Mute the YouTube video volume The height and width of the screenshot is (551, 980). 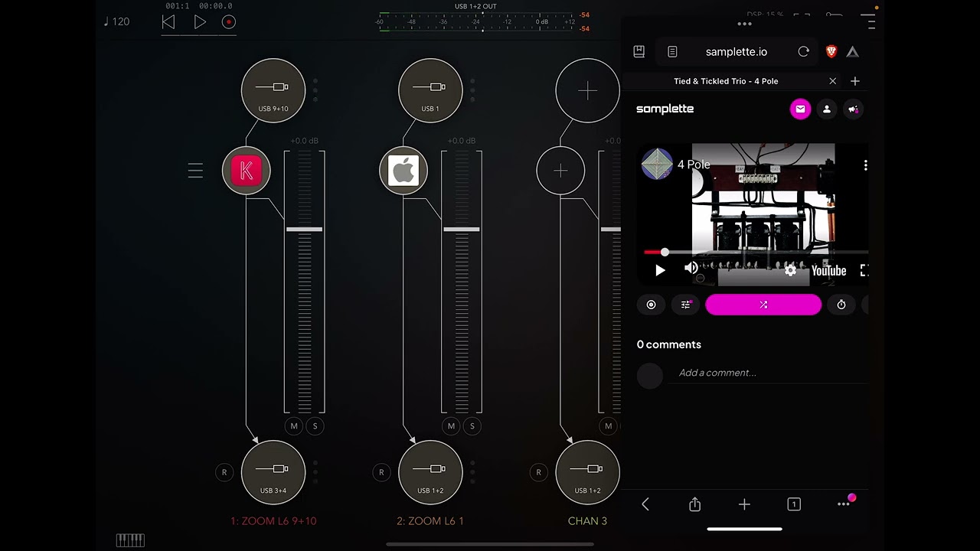691,268
